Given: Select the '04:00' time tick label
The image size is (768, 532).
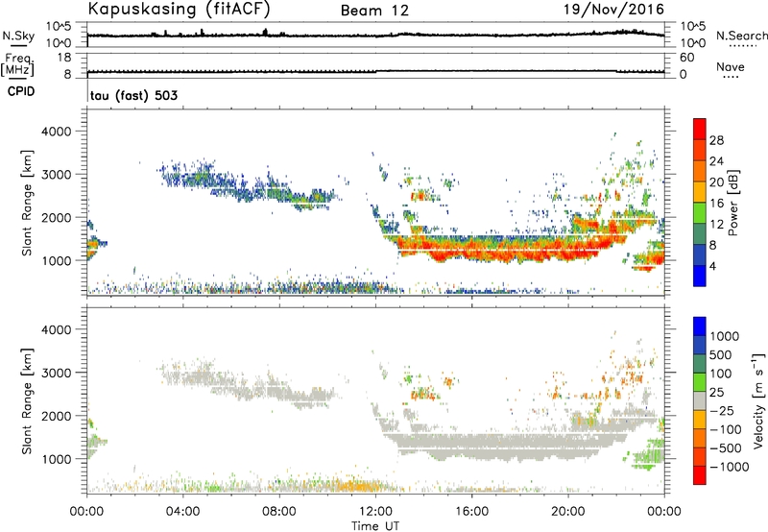Looking at the screenshot, I should click(x=182, y=512).
